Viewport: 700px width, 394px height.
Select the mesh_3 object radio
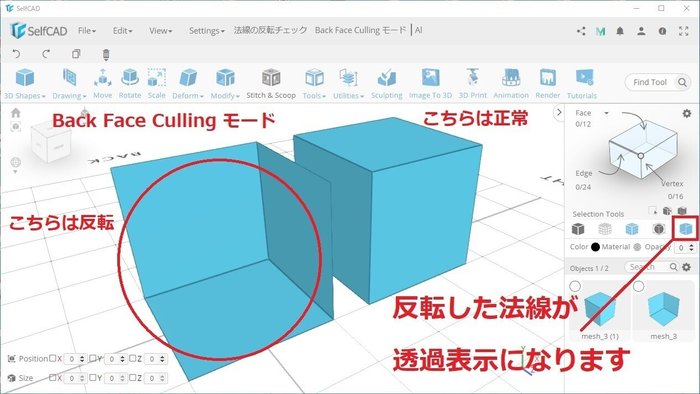pyautogui.click(x=639, y=286)
